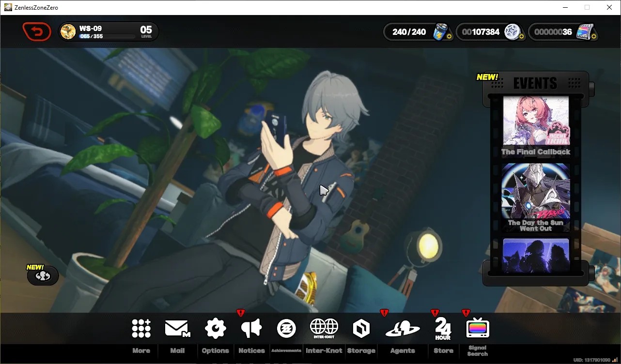Open the Achievements medal icon
This screenshot has height=364, width=621.
tap(286, 329)
